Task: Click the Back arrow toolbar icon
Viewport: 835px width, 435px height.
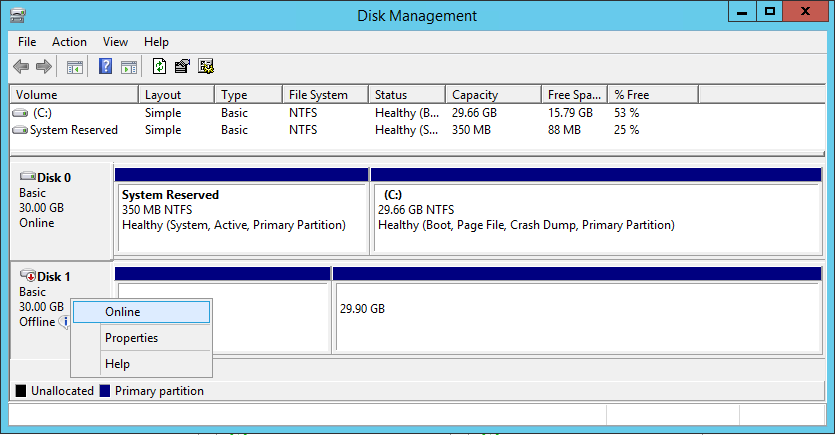Action: click(x=21, y=67)
